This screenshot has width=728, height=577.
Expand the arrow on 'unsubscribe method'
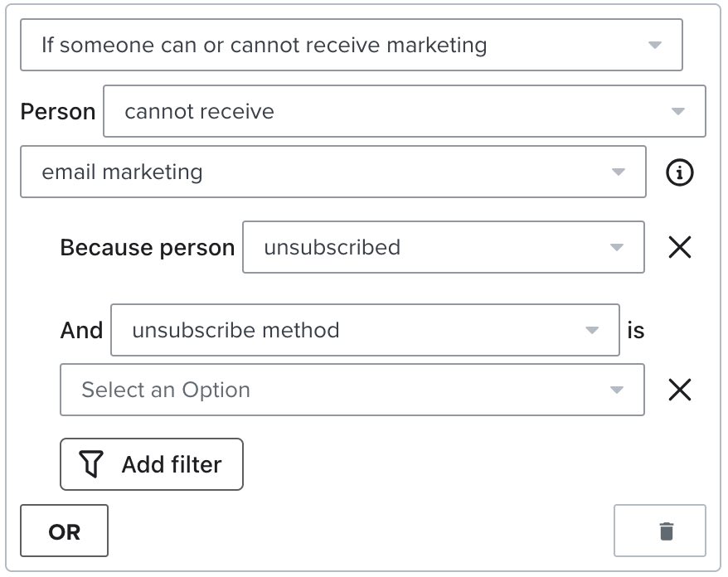[592, 330]
